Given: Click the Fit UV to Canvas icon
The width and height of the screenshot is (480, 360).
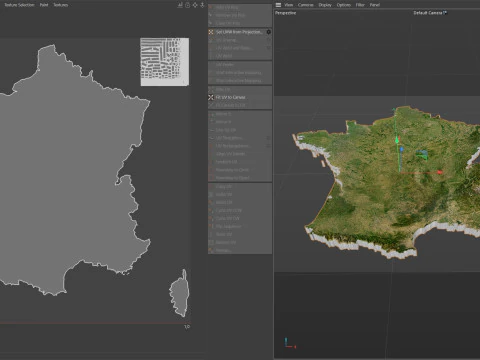Looking at the screenshot, I should point(211,97).
